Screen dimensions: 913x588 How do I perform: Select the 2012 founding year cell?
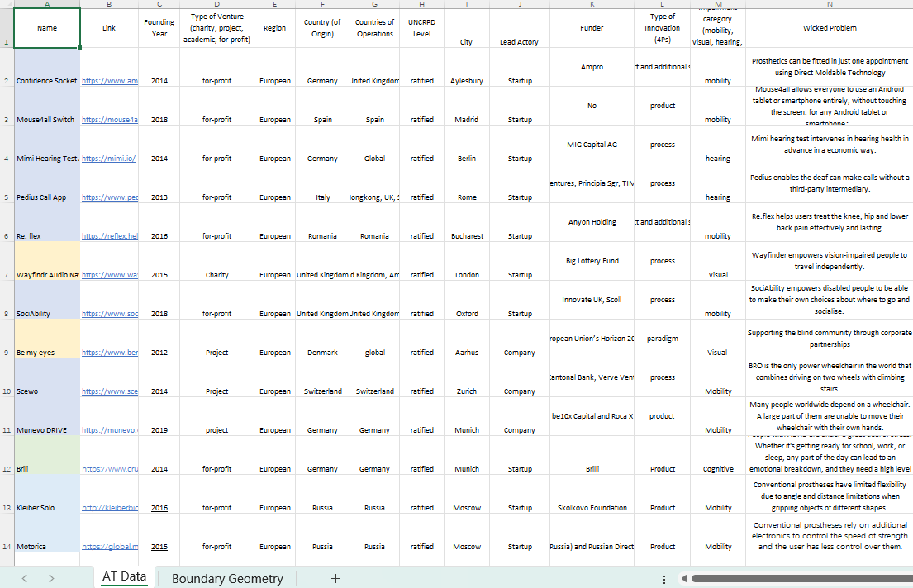click(159, 339)
